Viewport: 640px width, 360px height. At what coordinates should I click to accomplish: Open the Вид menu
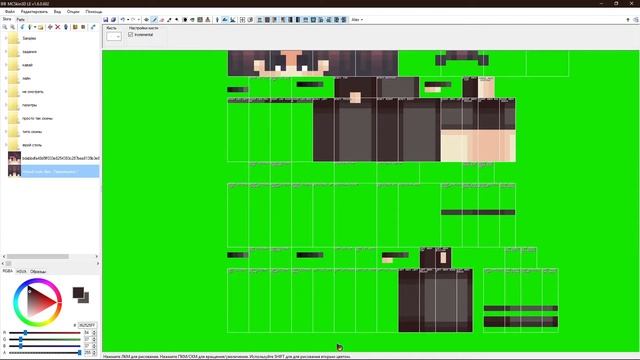click(58, 11)
